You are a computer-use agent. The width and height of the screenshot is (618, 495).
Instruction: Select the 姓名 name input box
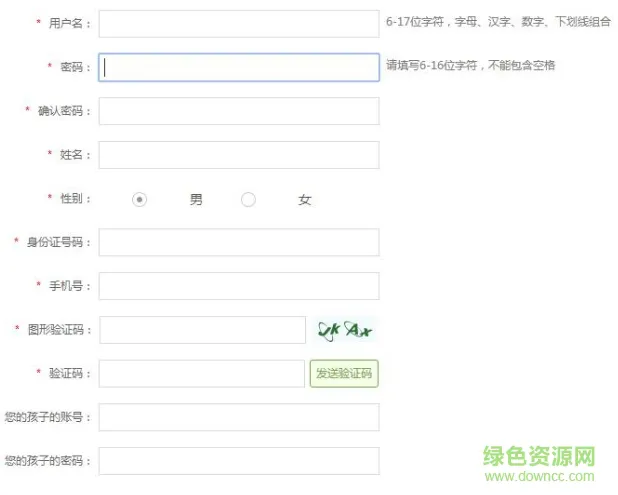[239, 155]
